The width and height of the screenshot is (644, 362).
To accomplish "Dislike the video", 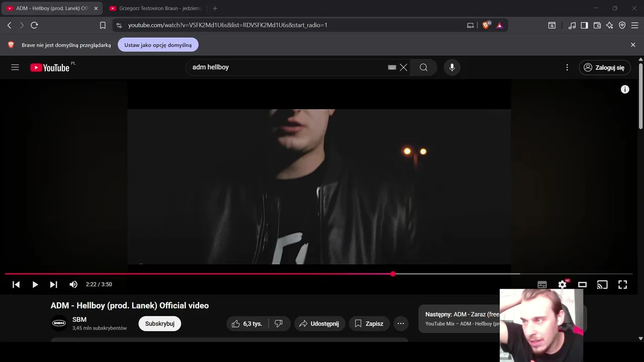I will click(x=279, y=324).
